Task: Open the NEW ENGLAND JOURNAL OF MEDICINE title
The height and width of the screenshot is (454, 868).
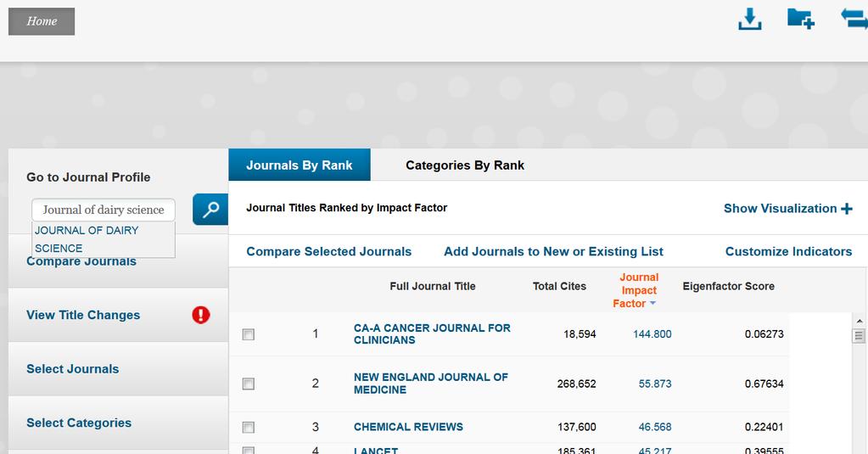Action: coord(431,383)
